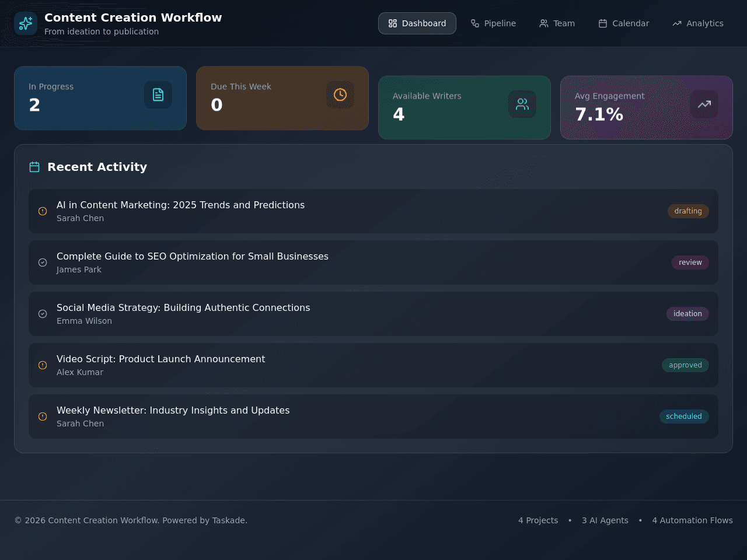Click the 4 Automation Flows footer text

pyautogui.click(x=693, y=520)
